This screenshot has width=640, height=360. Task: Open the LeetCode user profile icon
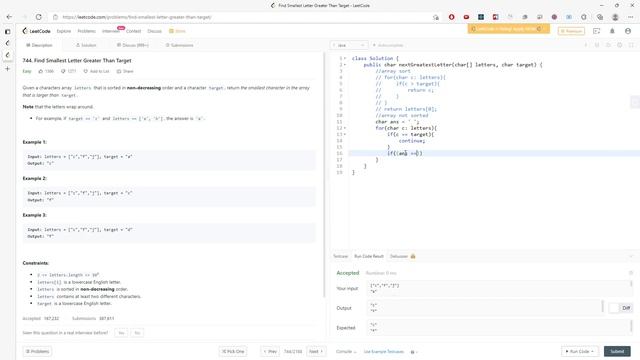click(x=628, y=31)
